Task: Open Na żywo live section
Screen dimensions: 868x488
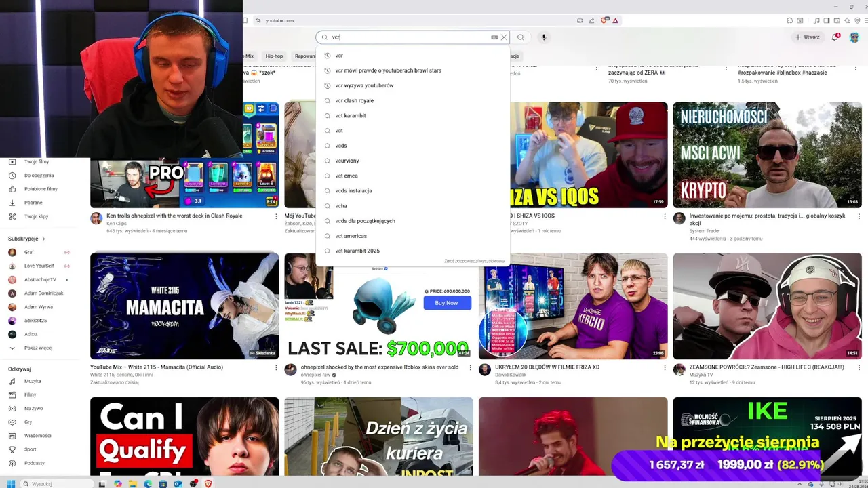Action: [33, 408]
